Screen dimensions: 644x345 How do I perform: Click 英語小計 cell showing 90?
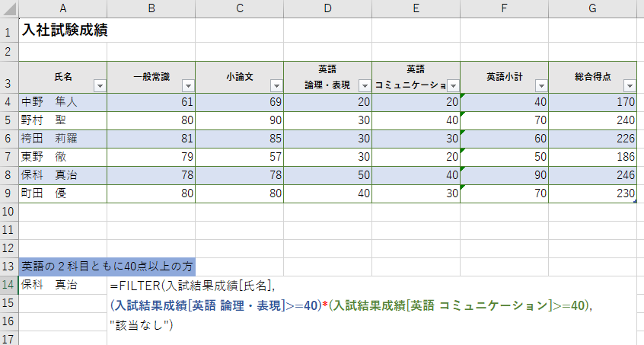(505, 175)
